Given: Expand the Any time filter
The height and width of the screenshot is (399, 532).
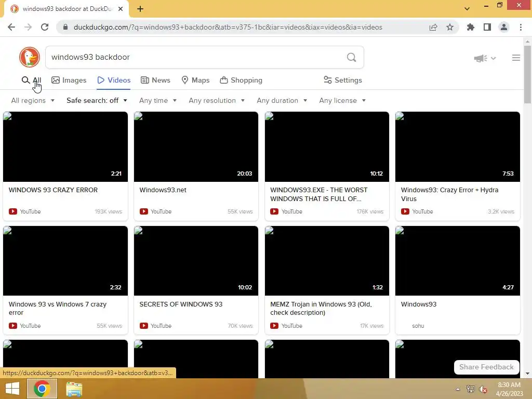Looking at the screenshot, I should point(158,100).
